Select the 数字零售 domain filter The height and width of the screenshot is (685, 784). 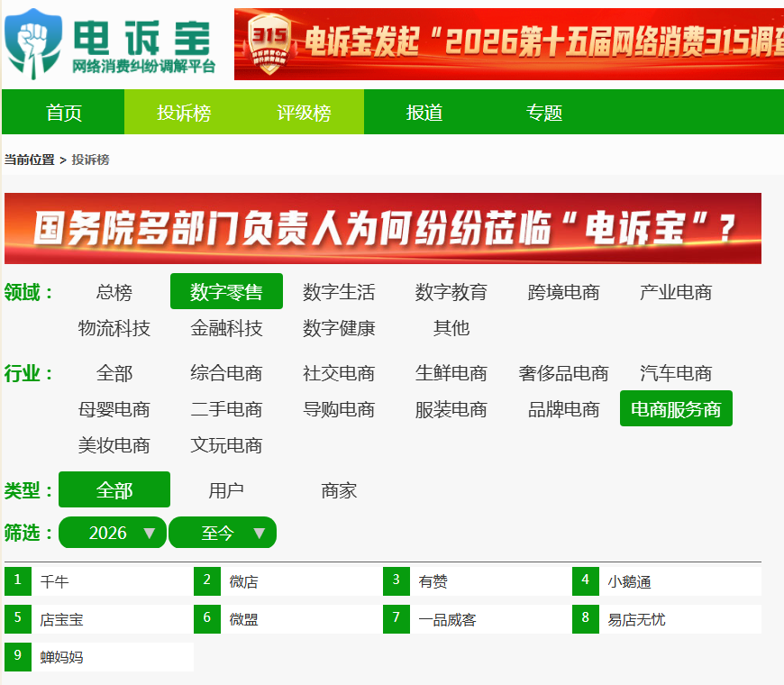(226, 291)
